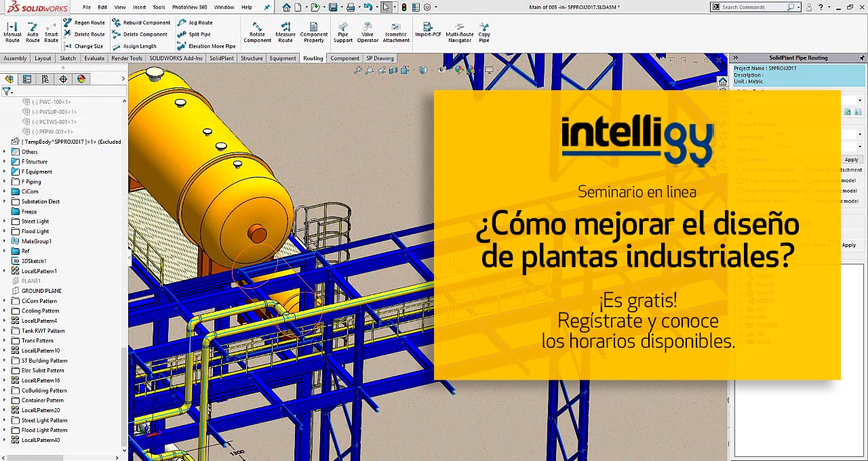Click Regen Route

[x=84, y=22]
